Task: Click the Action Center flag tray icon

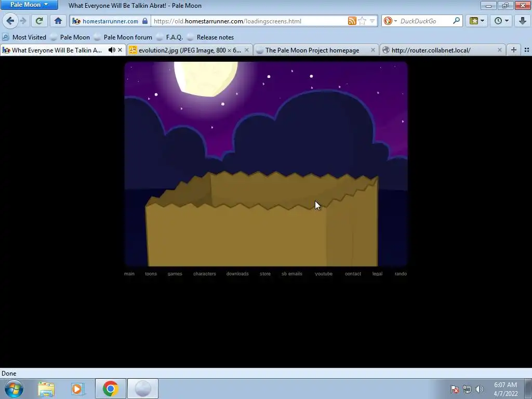Action: point(455,389)
